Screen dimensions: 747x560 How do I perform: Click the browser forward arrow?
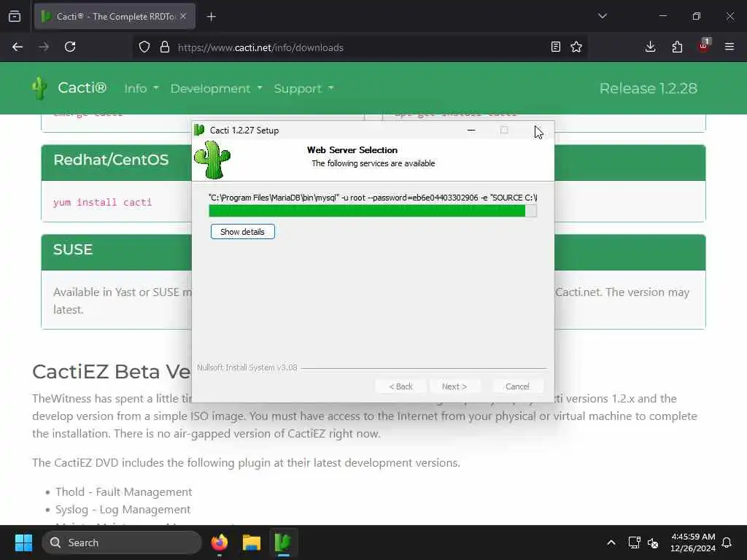coord(44,47)
